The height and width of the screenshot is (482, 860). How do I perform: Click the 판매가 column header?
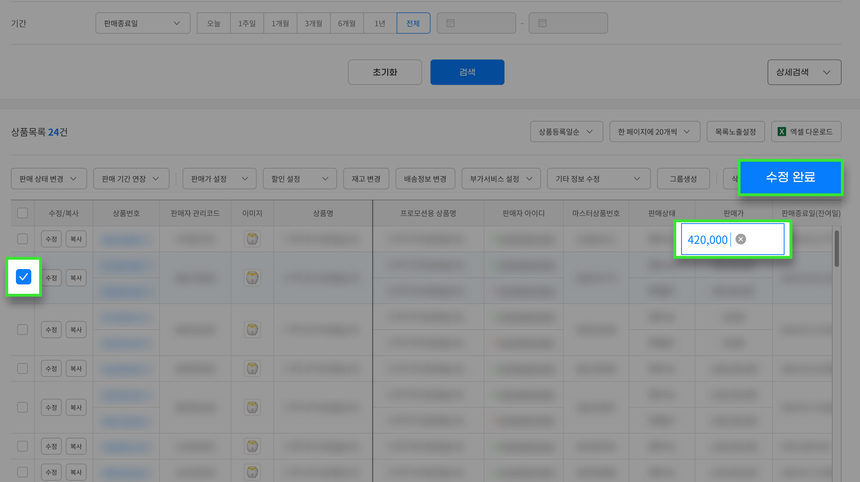tap(733, 213)
